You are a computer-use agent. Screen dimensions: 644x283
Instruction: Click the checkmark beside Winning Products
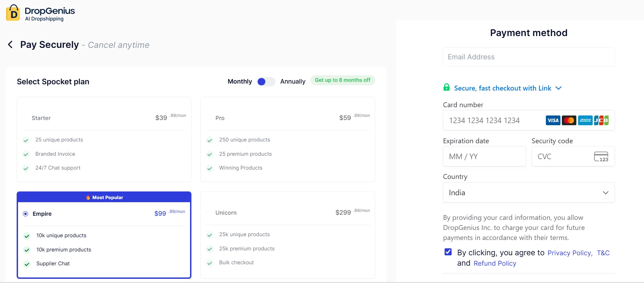point(209,168)
